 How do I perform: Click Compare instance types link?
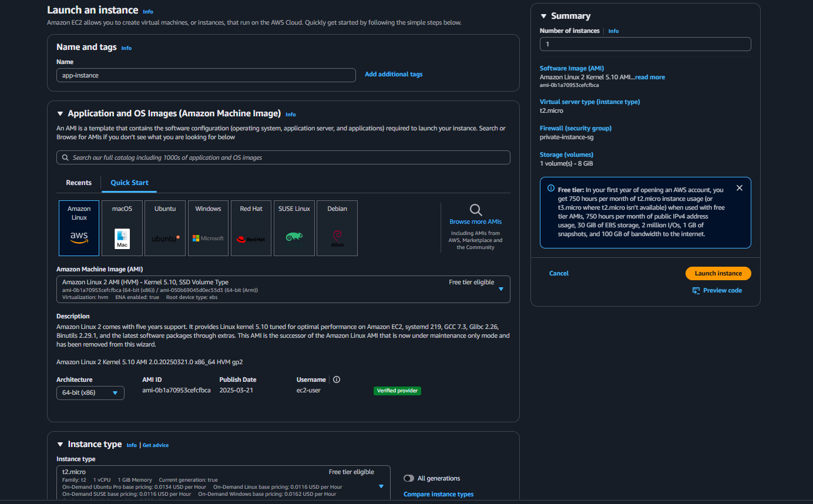click(x=438, y=494)
